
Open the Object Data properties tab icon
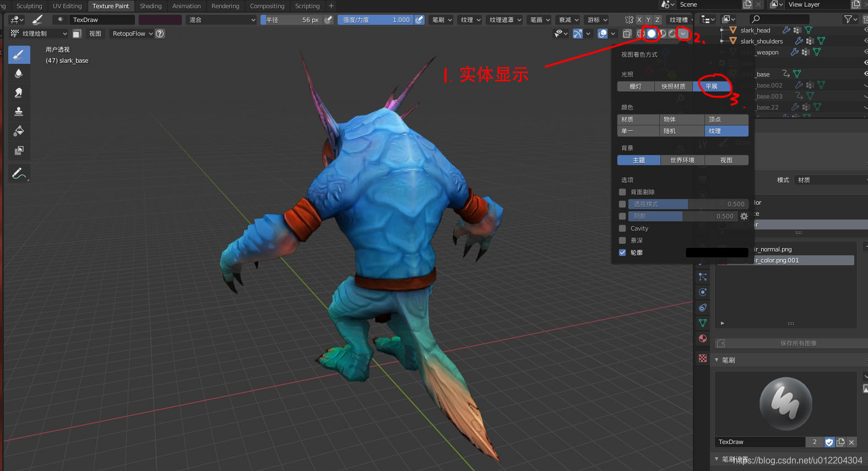[703, 323]
